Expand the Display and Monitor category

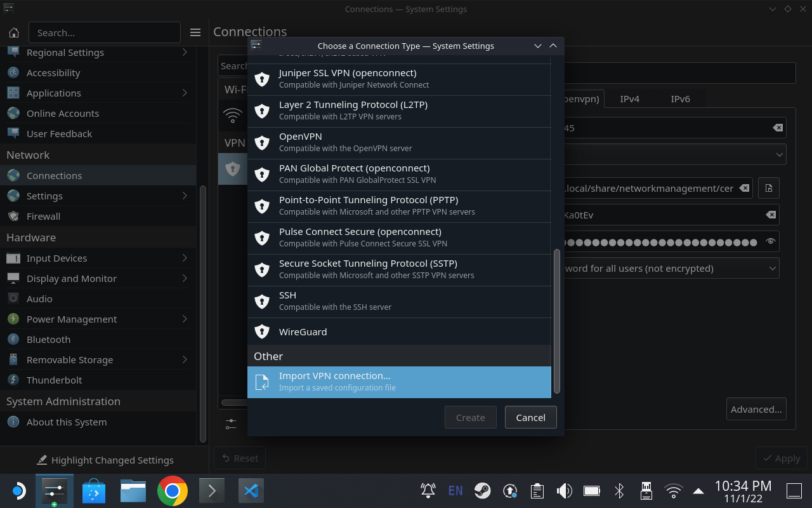[185, 278]
